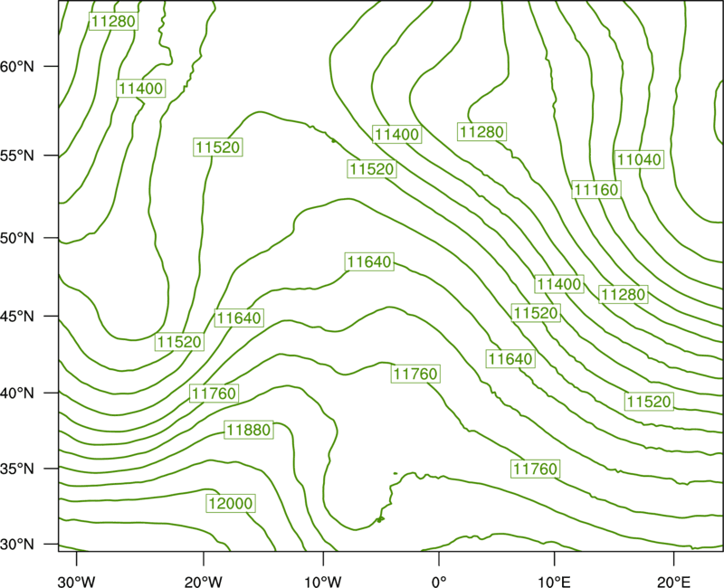Select the 11880 contour label
The image size is (724, 588).
[249, 431]
